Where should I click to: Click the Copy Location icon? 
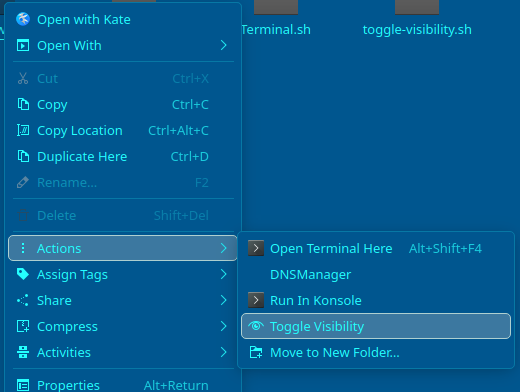point(23,130)
